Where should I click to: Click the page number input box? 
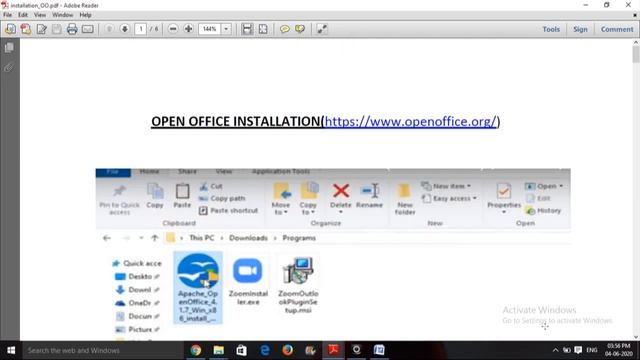tap(140, 29)
